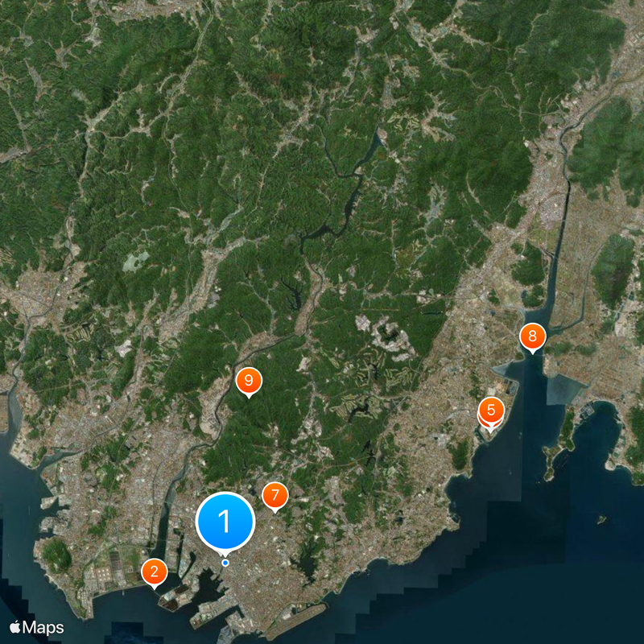
Task: Select the large blue pin numbered 1
Action: point(225,521)
